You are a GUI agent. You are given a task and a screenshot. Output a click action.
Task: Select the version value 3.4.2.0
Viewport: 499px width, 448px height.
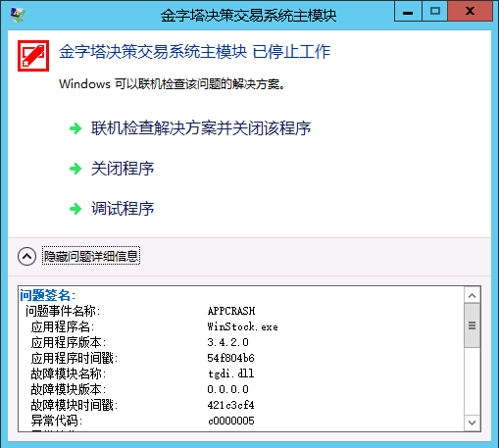tap(228, 342)
